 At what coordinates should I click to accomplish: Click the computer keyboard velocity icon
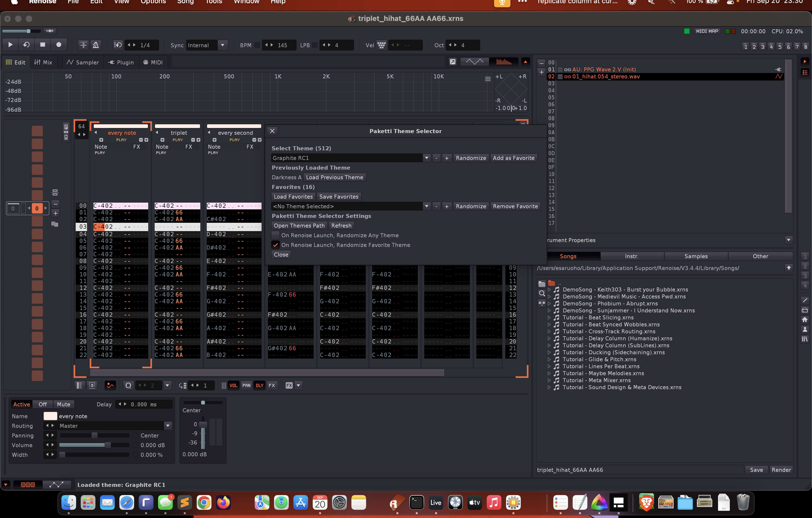tap(381, 45)
